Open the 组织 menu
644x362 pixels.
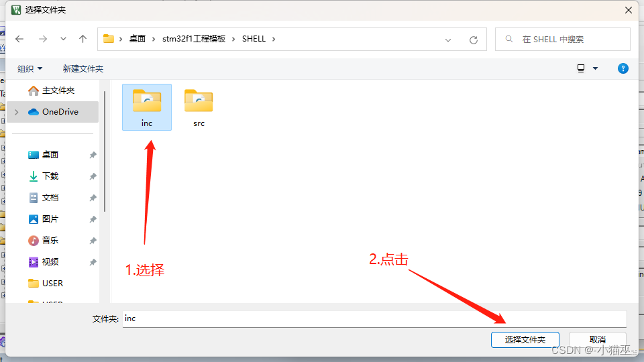click(30, 68)
